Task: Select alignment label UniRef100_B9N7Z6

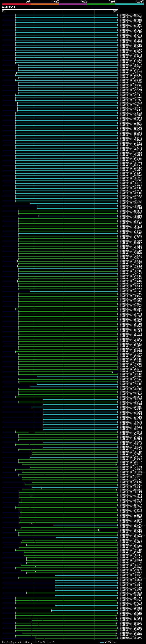Action: point(131,548)
